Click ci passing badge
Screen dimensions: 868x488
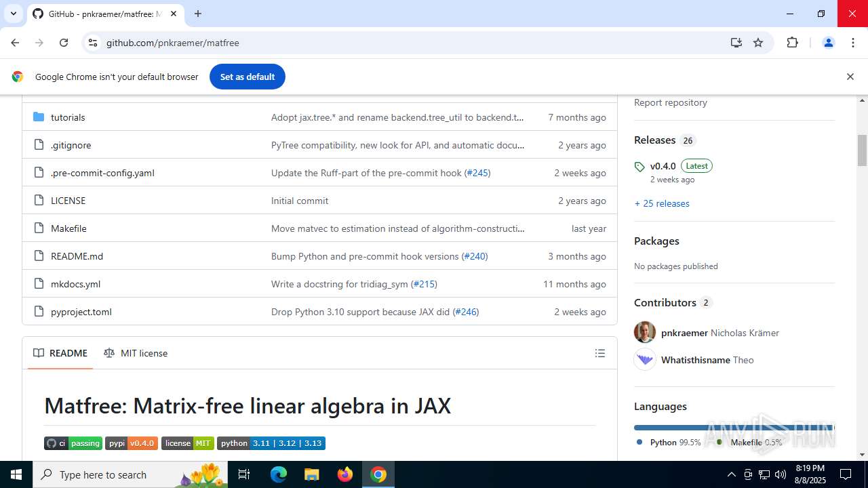coord(73,443)
